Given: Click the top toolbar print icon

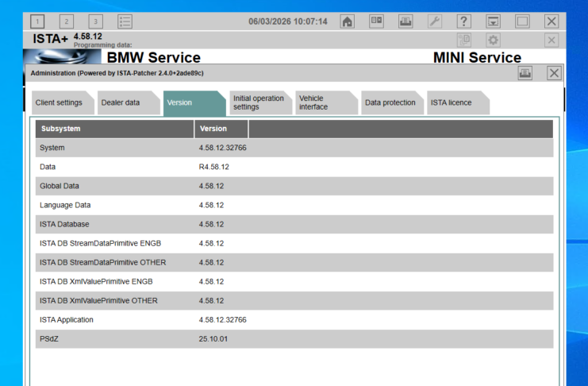Looking at the screenshot, I should 405,21.
